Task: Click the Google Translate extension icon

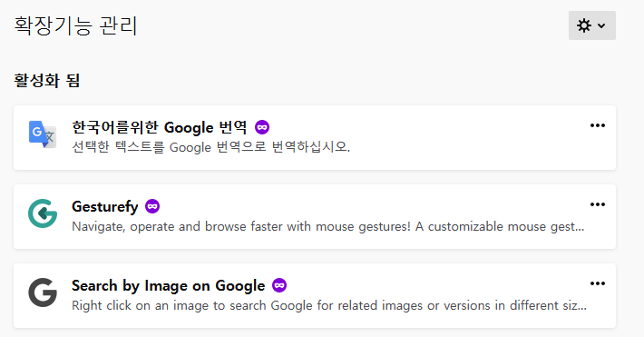Action: pos(43,134)
